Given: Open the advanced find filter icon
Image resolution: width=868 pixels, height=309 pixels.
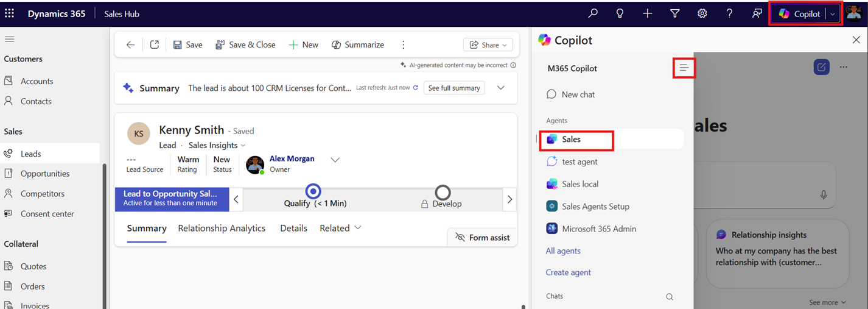Looking at the screenshot, I should (674, 13).
